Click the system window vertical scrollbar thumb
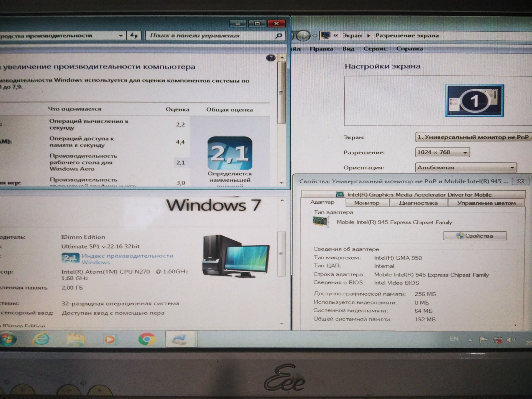 coord(281,253)
